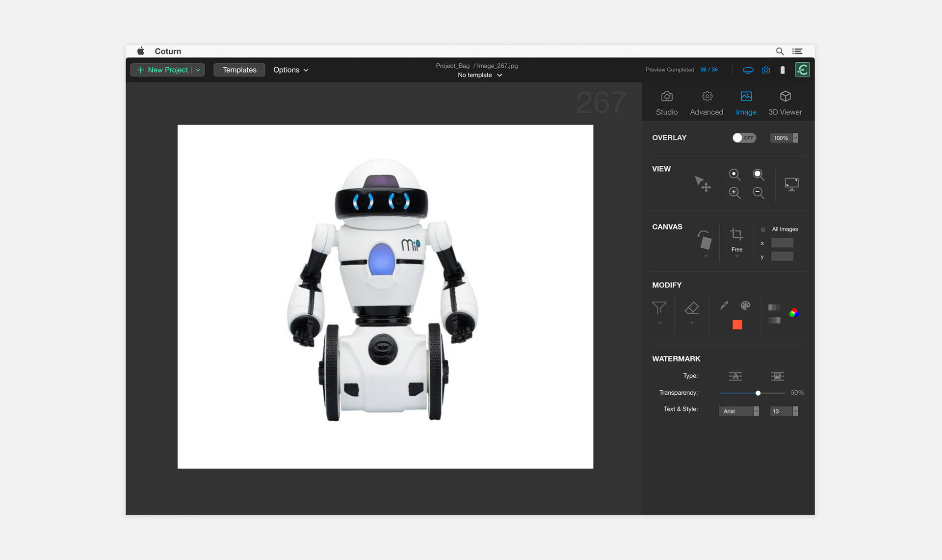Viewport: 942px width, 560px height.
Task: Check the All Images checkbox
Action: [763, 229]
